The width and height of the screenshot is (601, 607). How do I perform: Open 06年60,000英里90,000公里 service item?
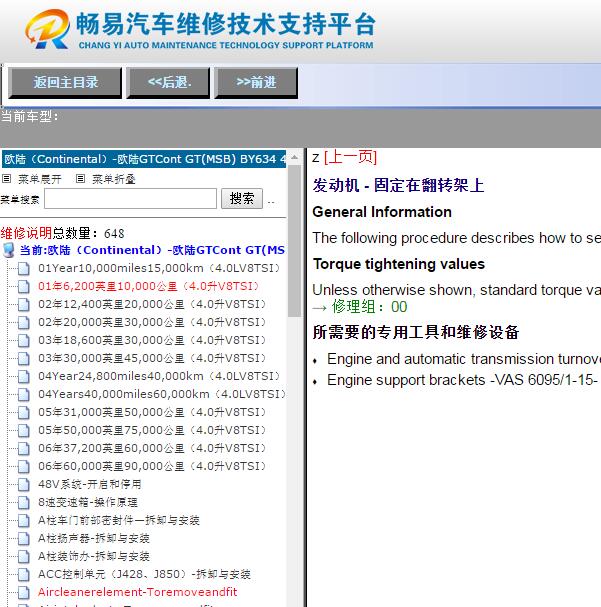click(152, 466)
